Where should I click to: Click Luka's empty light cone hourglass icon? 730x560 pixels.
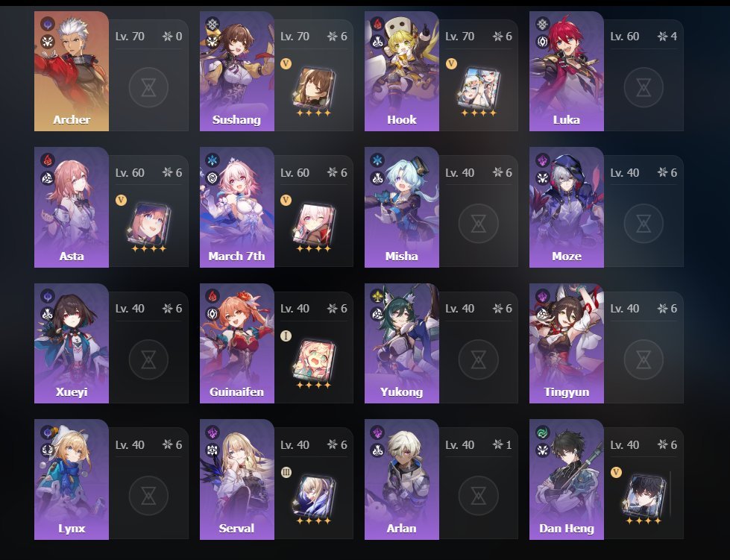(644, 87)
